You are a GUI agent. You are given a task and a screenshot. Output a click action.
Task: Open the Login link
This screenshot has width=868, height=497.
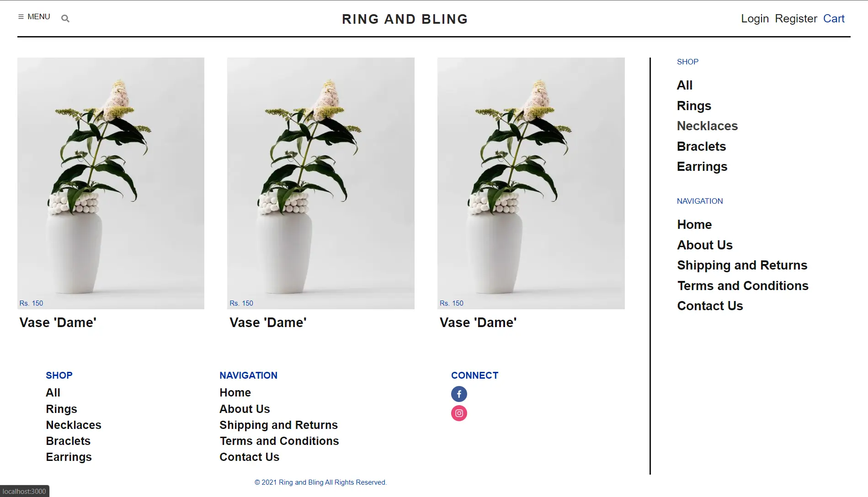tap(755, 19)
